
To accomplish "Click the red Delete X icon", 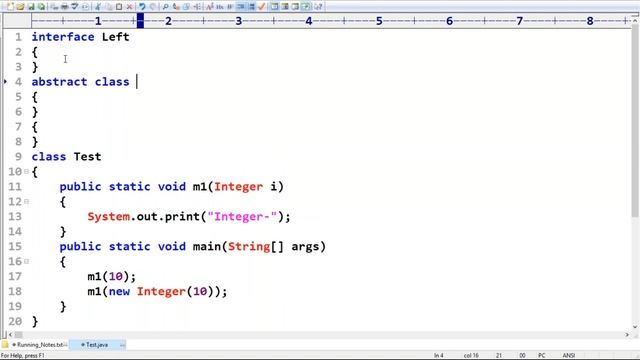I will point(129,7).
